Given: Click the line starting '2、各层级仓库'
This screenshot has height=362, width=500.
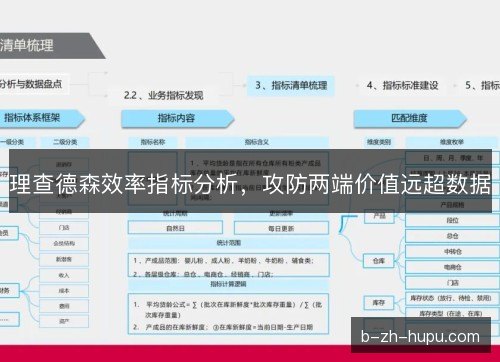Looking at the screenshot, I should click(x=203, y=274).
